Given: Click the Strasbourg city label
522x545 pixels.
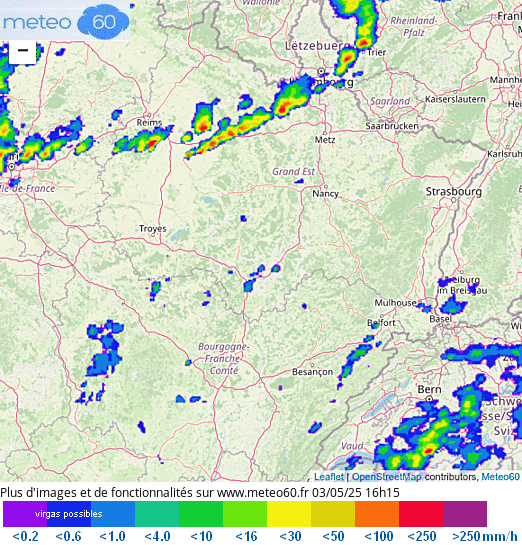Looking at the screenshot, I should pos(454,192).
